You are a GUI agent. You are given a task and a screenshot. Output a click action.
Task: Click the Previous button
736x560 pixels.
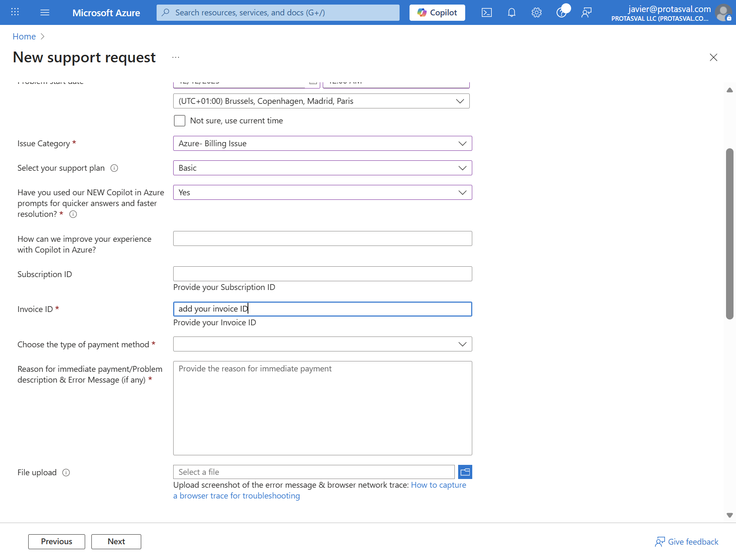tap(56, 542)
